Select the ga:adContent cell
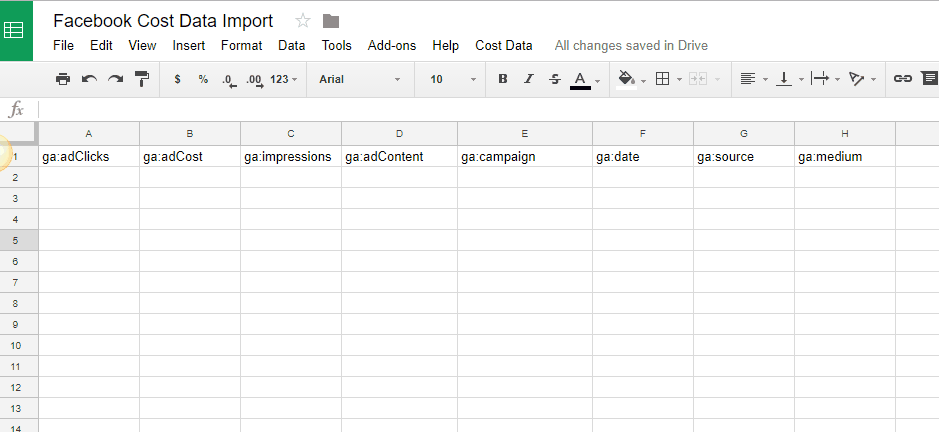Viewport: 939px width, 432px height. coord(399,156)
